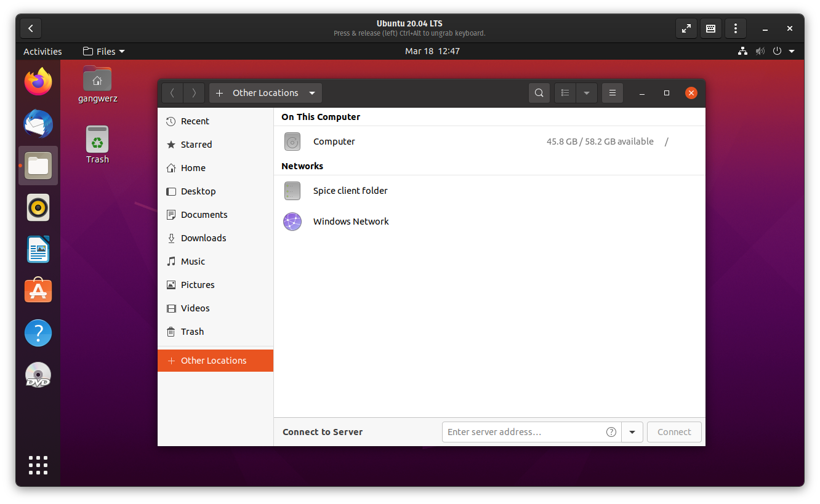Image resolution: width=820 pixels, height=504 pixels.
Task: Toggle the file view between grid and list
Action: (565, 92)
